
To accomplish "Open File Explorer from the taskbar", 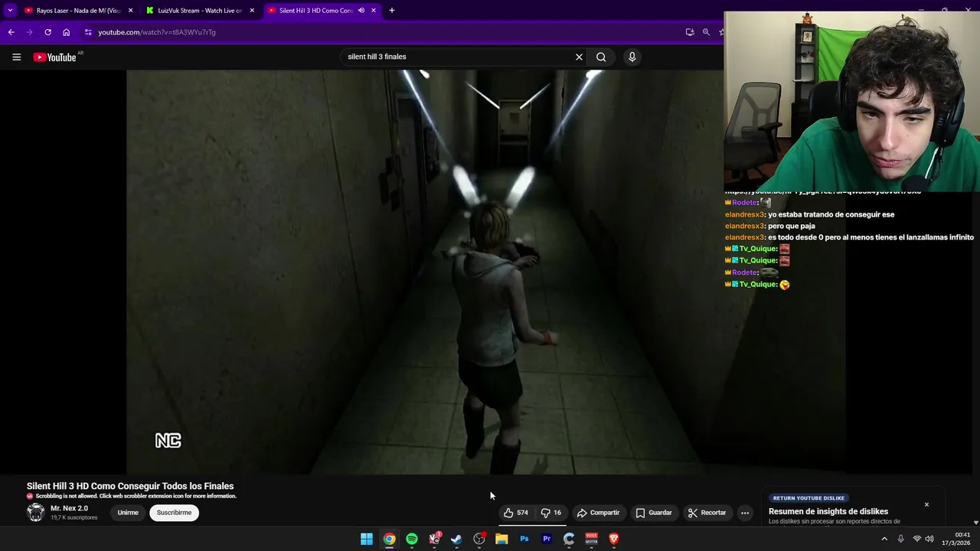I will [501, 539].
